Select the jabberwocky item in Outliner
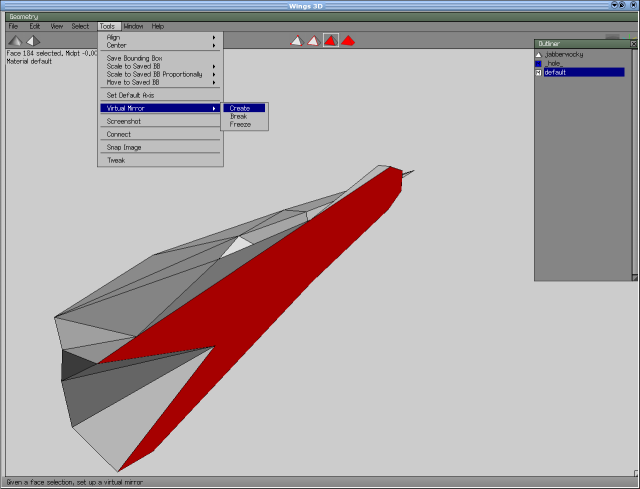This screenshot has width=640, height=489. coord(564,54)
